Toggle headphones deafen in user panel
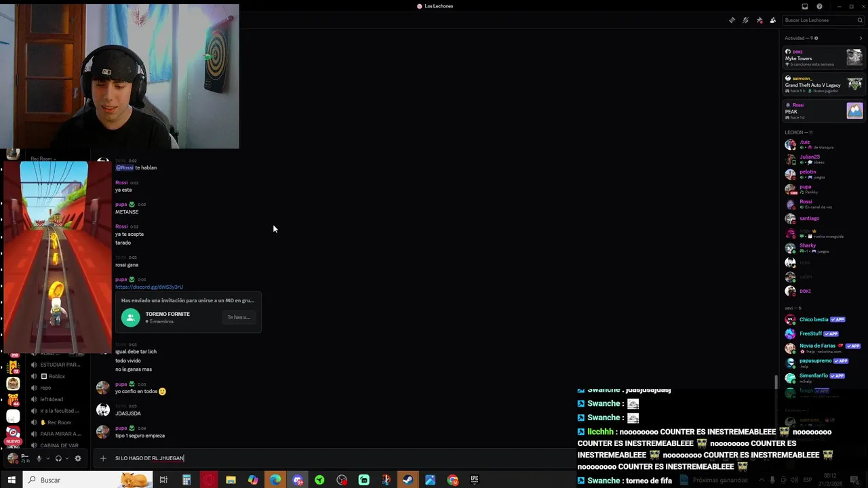868x488 pixels. pos(58,458)
